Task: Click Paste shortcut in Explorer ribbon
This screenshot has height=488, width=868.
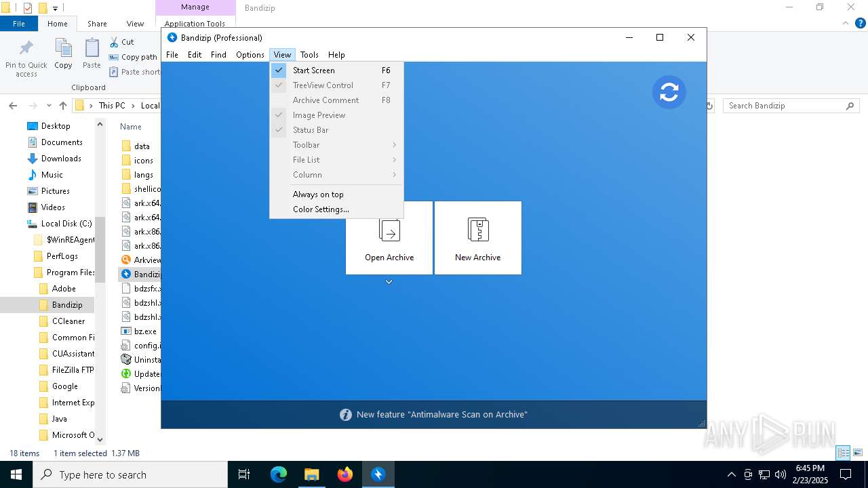Action: tap(135, 72)
